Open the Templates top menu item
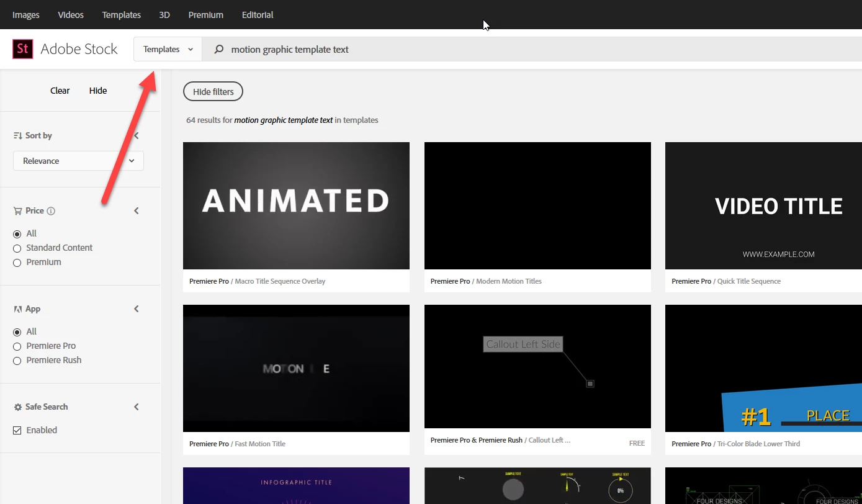 [x=122, y=15]
